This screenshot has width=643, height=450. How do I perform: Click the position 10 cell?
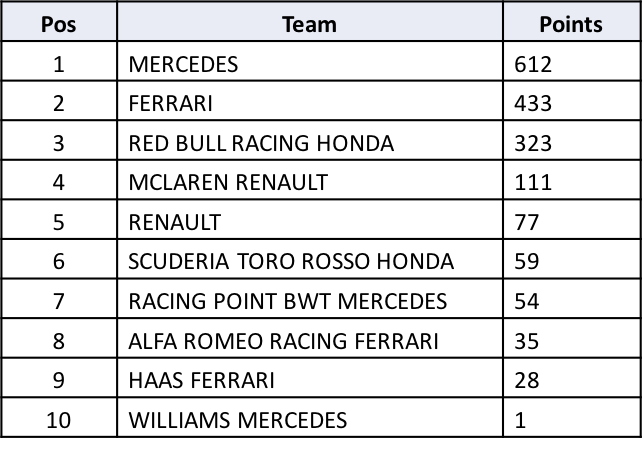(x=59, y=418)
